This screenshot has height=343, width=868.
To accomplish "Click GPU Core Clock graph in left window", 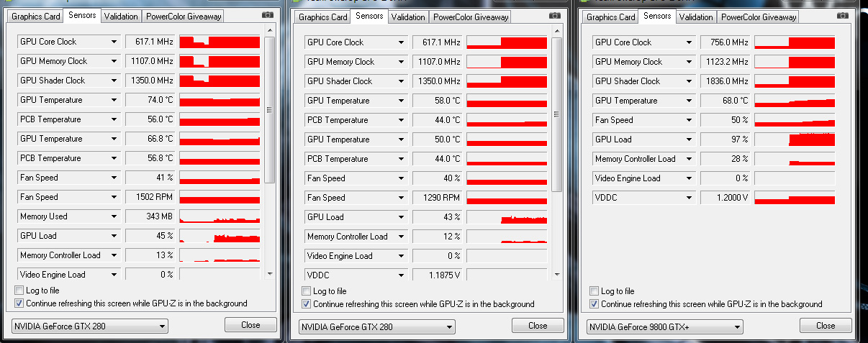I will click(x=220, y=42).
